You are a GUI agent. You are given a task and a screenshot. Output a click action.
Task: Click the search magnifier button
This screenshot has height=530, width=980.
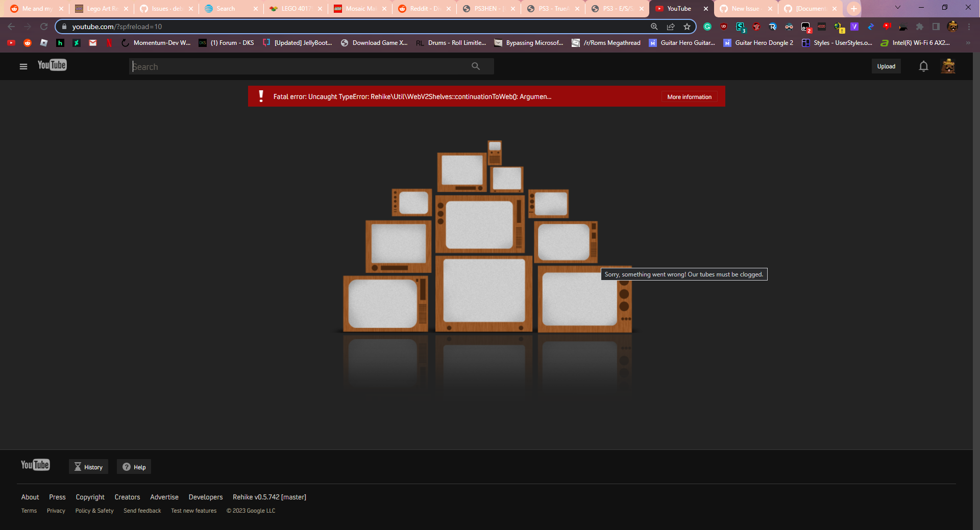(x=476, y=66)
